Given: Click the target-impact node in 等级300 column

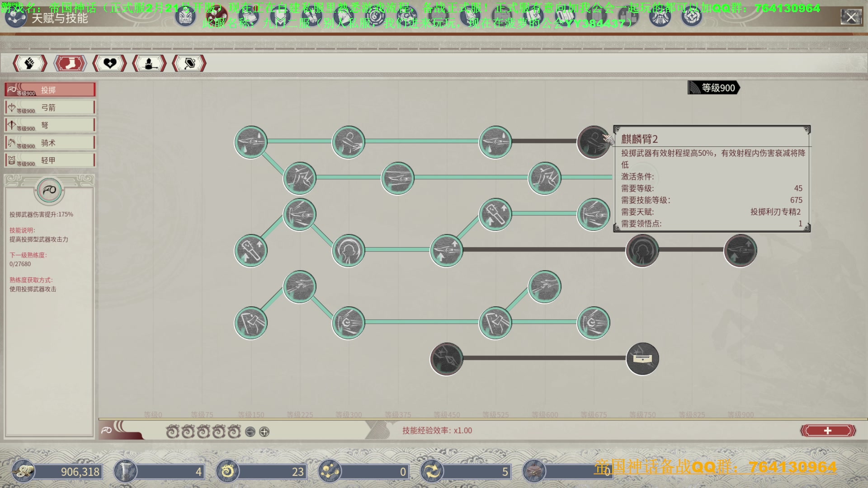Looking at the screenshot, I should 348,323.
